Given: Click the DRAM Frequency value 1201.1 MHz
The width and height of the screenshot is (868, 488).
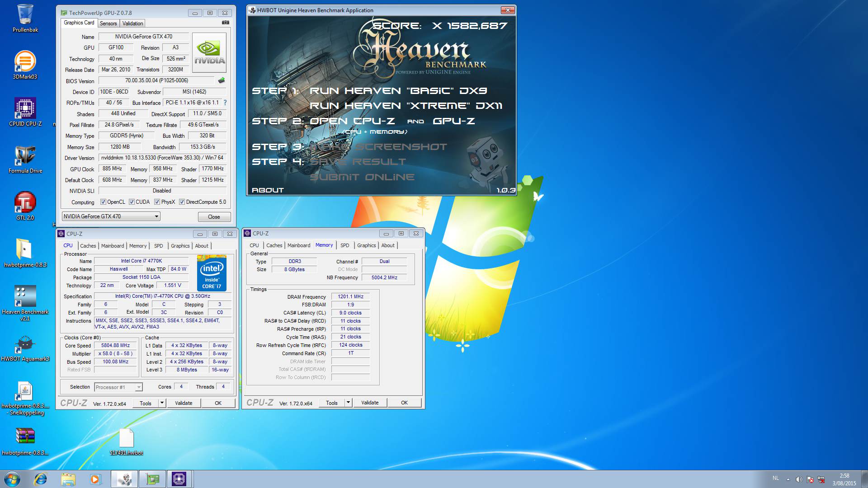Looking at the screenshot, I should (x=350, y=296).
